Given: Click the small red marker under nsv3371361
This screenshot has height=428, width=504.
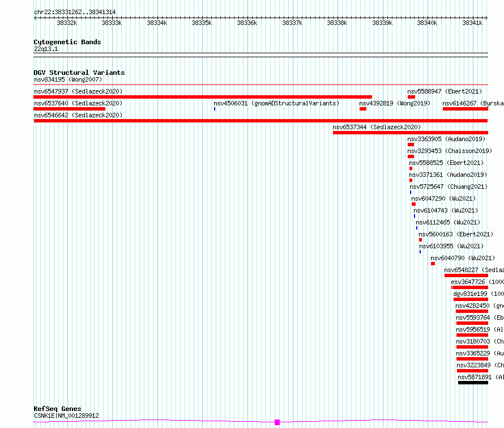Looking at the screenshot, I should [x=411, y=180].
